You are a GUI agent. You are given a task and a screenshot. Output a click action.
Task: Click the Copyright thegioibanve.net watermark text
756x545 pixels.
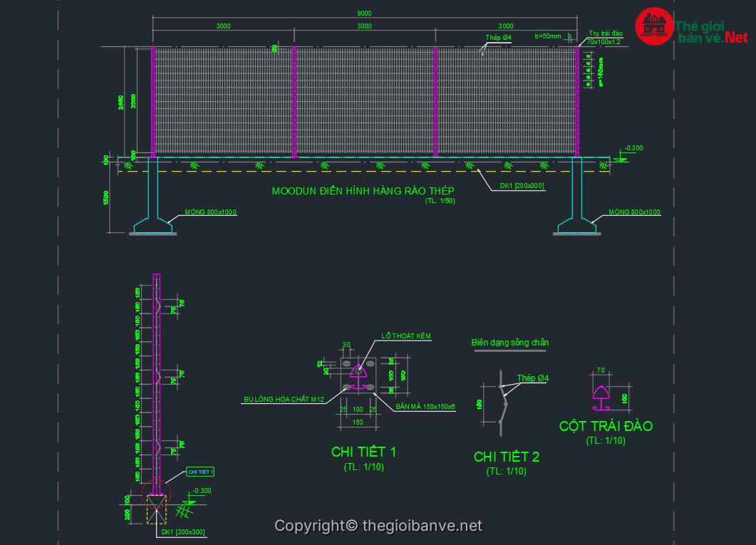click(x=378, y=526)
